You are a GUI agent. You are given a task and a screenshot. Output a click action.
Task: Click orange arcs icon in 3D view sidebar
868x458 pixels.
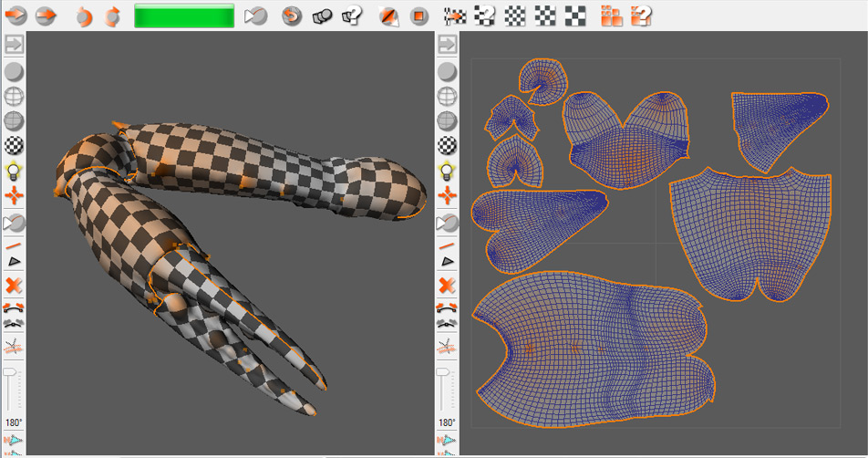click(x=14, y=307)
